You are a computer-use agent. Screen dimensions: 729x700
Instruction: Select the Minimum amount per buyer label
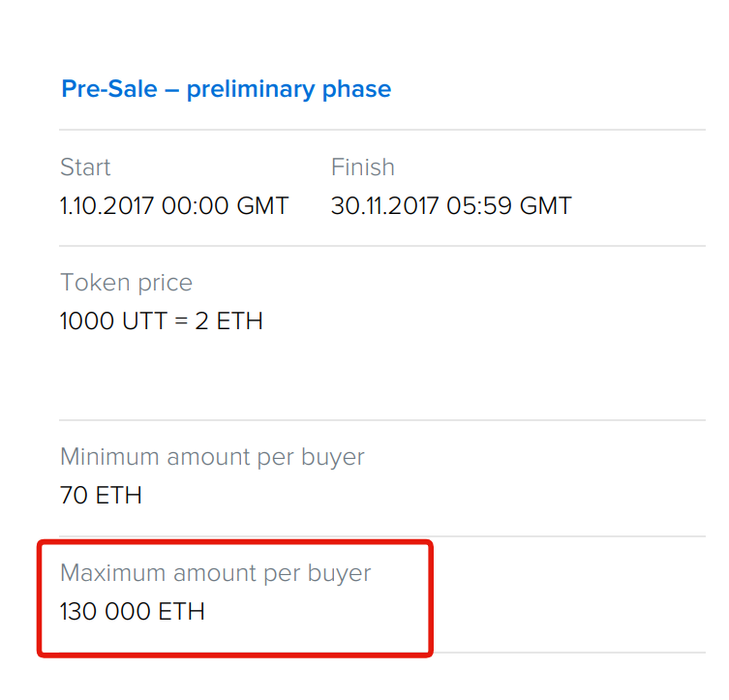[212, 457]
